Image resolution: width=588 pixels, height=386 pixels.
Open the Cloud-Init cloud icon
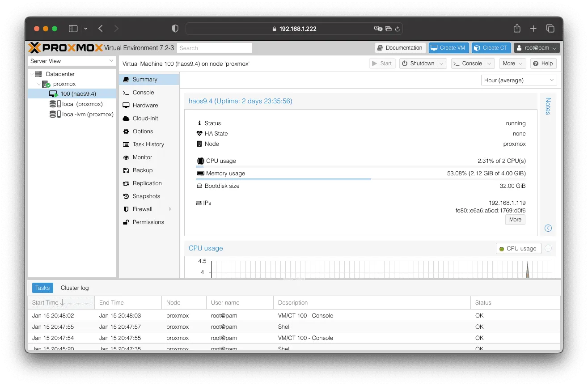coord(126,119)
